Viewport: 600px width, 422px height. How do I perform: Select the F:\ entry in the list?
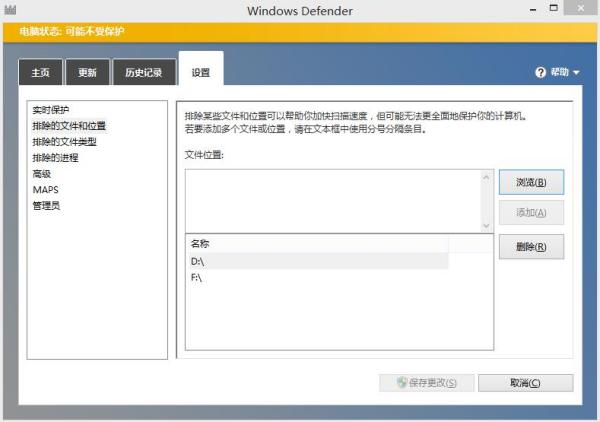tap(317, 277)
